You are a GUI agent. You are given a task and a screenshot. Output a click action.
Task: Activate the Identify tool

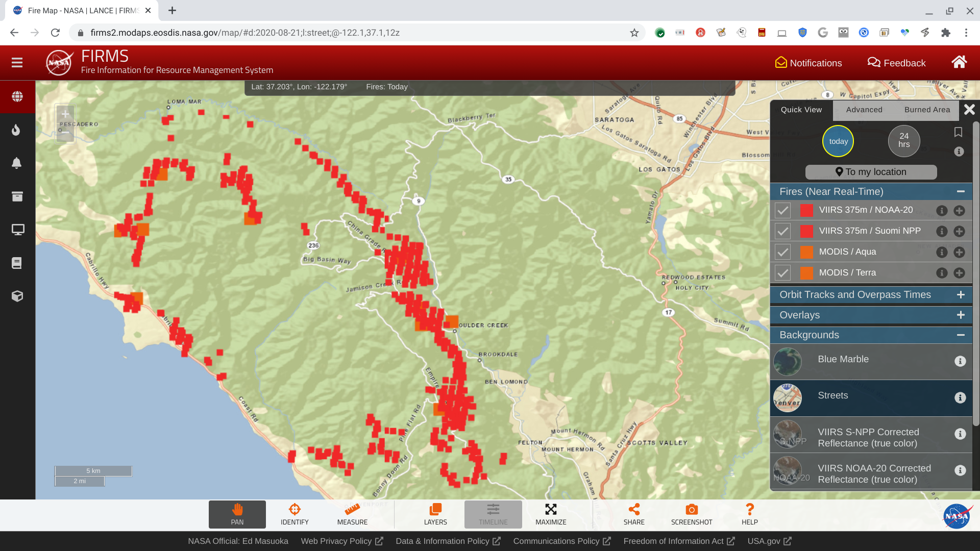[294, 514]
